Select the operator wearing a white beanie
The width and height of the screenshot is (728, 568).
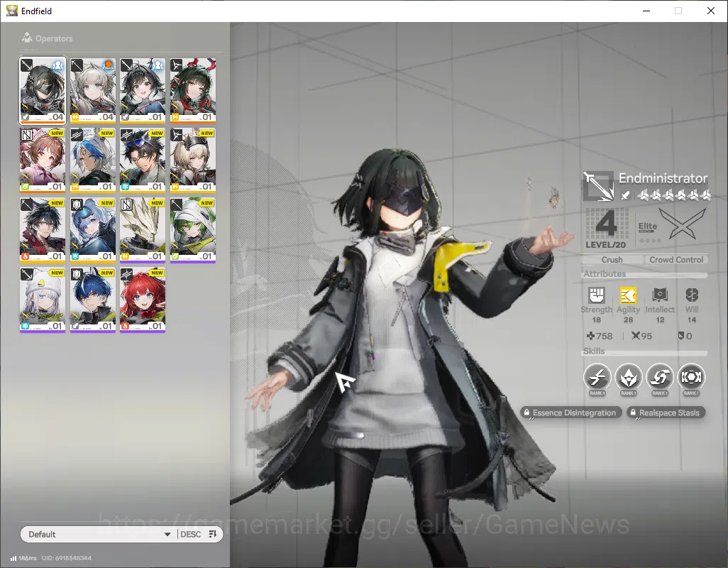tap(43, 300)
